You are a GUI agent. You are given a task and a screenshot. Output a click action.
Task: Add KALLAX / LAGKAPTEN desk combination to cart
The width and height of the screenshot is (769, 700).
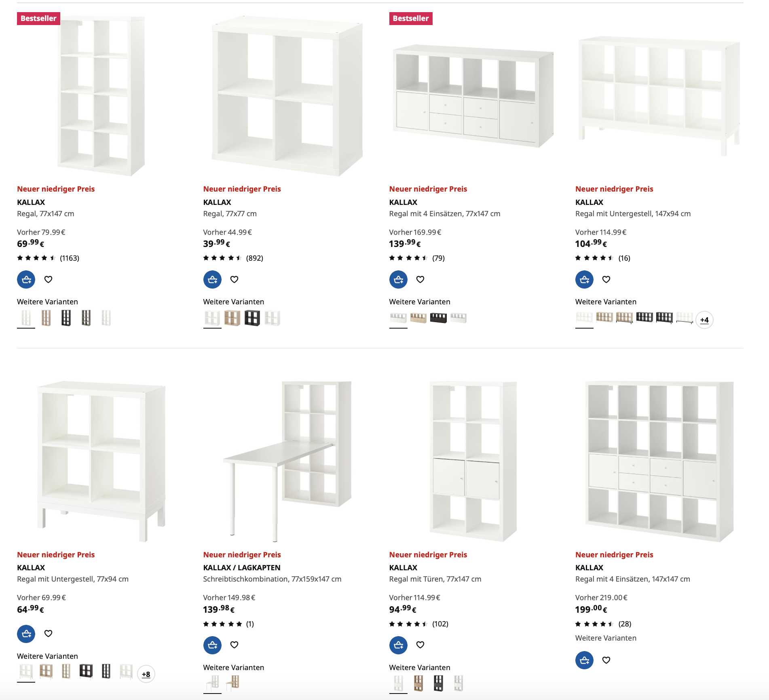212,645
